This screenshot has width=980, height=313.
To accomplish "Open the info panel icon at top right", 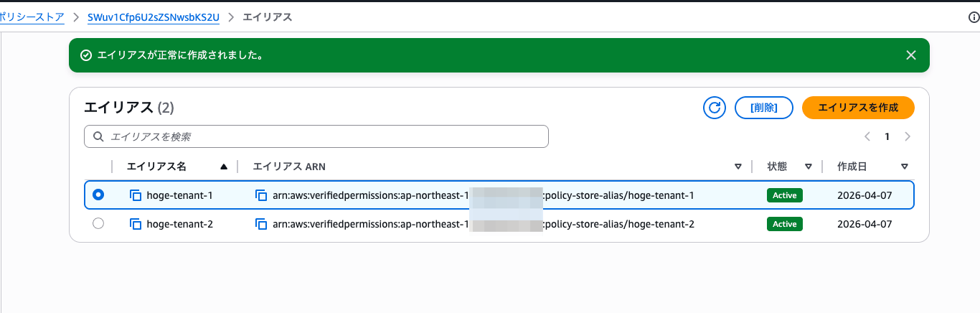I will 974,17.
